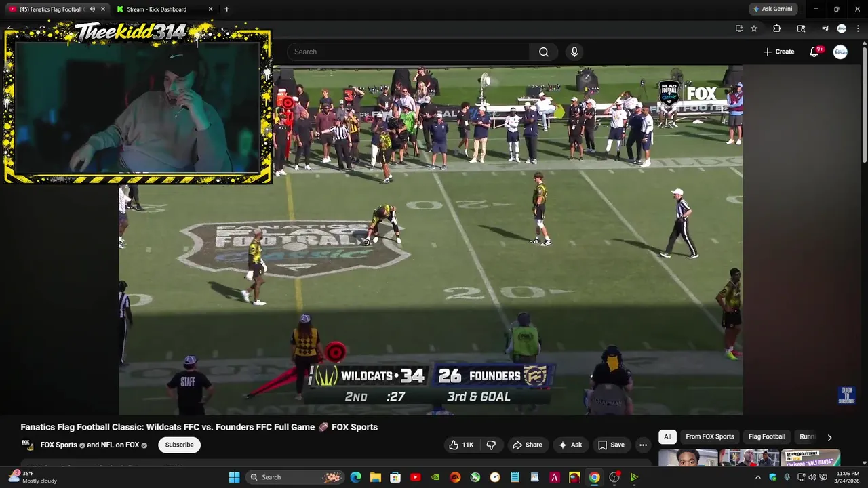
Task: Select the From FOX Sports chip
Action: pyautogui.click(x=709, y=436)
